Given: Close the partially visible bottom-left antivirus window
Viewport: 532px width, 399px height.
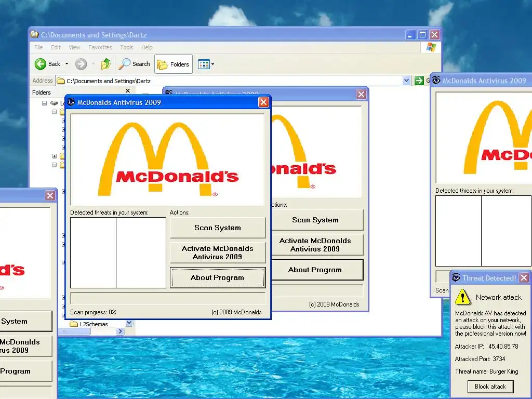Looking at the screenshot, I should [50, 195].
